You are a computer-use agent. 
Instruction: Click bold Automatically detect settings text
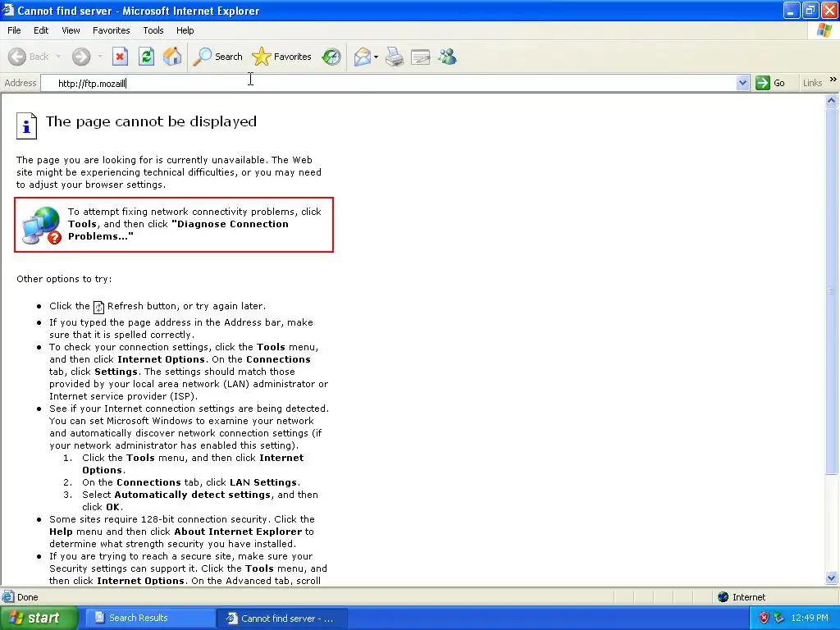pos(192,495)
